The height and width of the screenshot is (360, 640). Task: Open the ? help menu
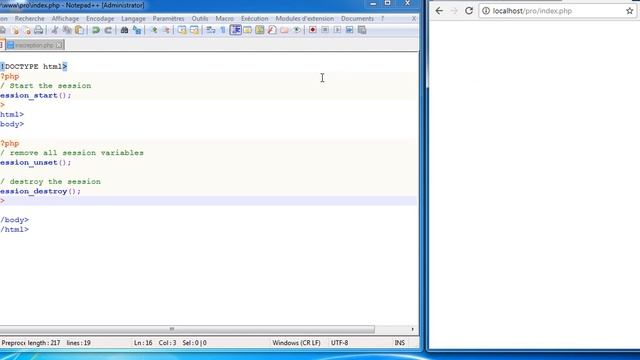pos(382,19)
